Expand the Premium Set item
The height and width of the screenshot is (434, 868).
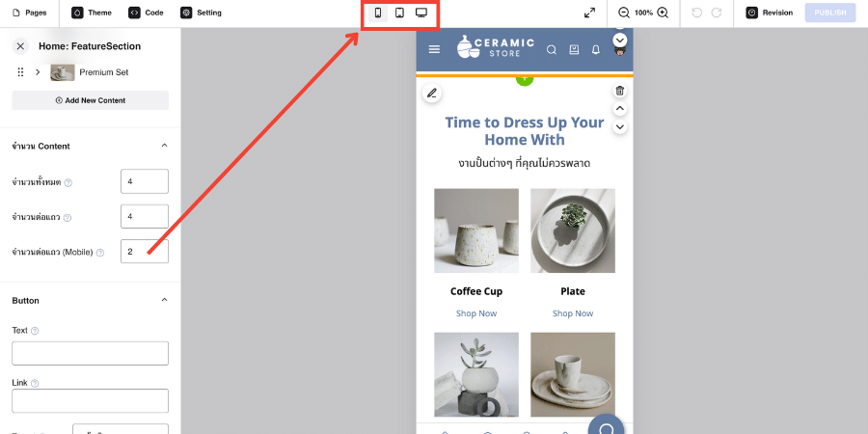click(x=38, y=72)
